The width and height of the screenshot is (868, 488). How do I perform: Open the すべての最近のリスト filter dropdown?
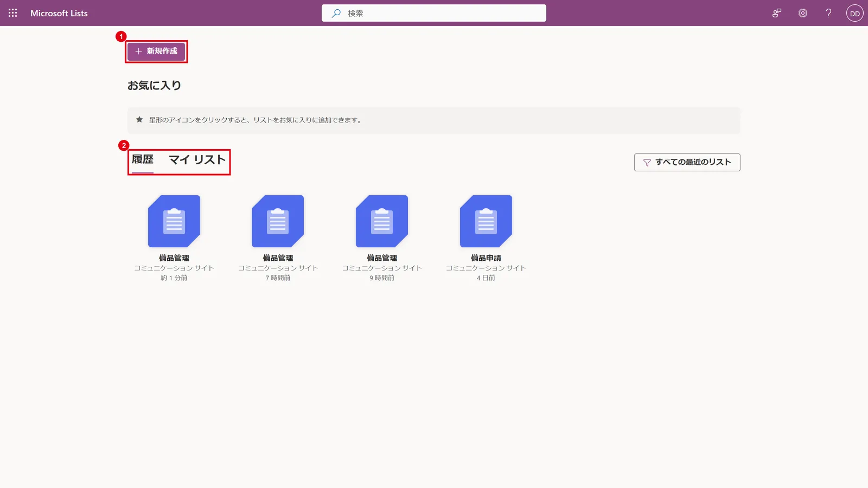[x=687, y=162]
